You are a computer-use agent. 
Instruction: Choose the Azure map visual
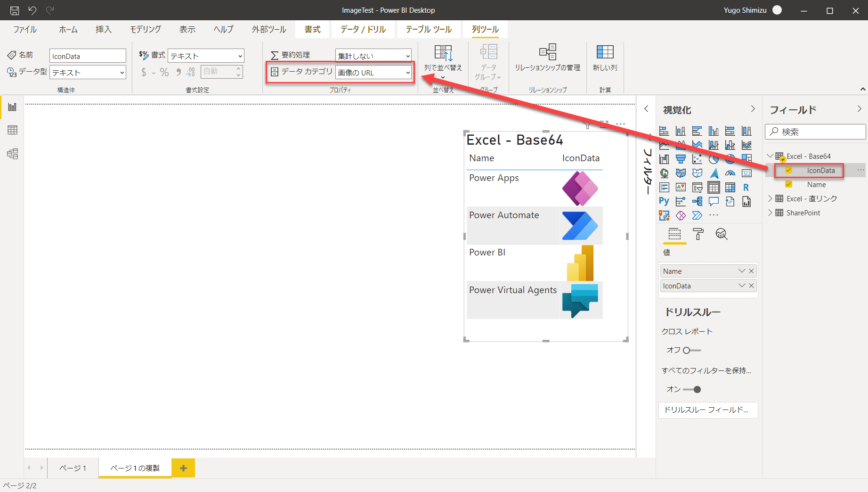tap(714, 173)
